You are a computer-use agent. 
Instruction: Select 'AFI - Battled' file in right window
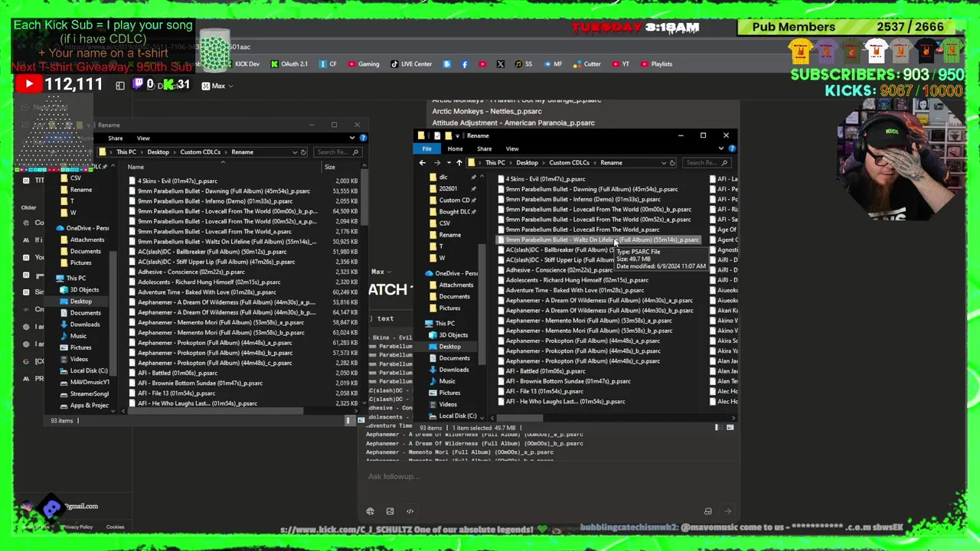(x=540, y=370)
